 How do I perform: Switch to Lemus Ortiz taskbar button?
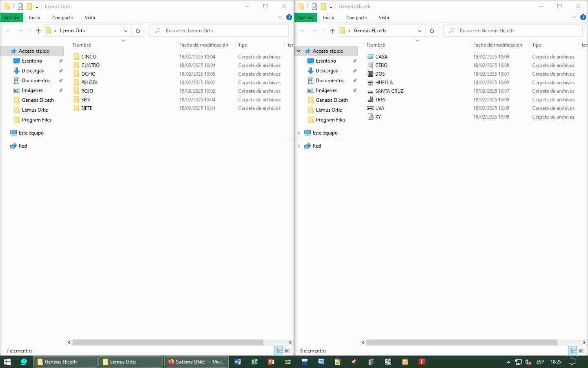(131, 362)
